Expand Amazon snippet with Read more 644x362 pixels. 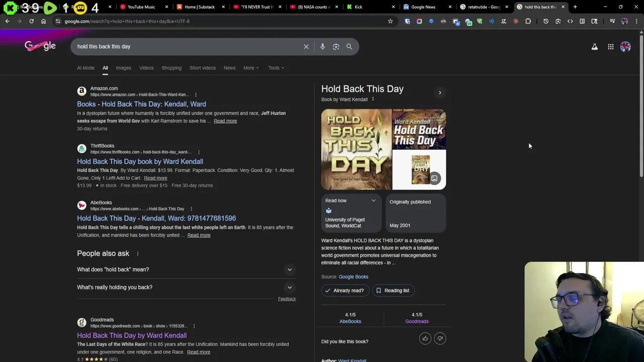(225, 121)
